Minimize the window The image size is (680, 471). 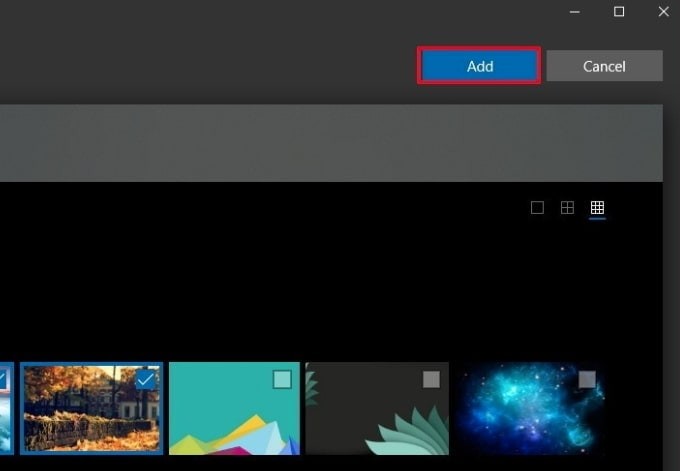click(x=575, y=12)
